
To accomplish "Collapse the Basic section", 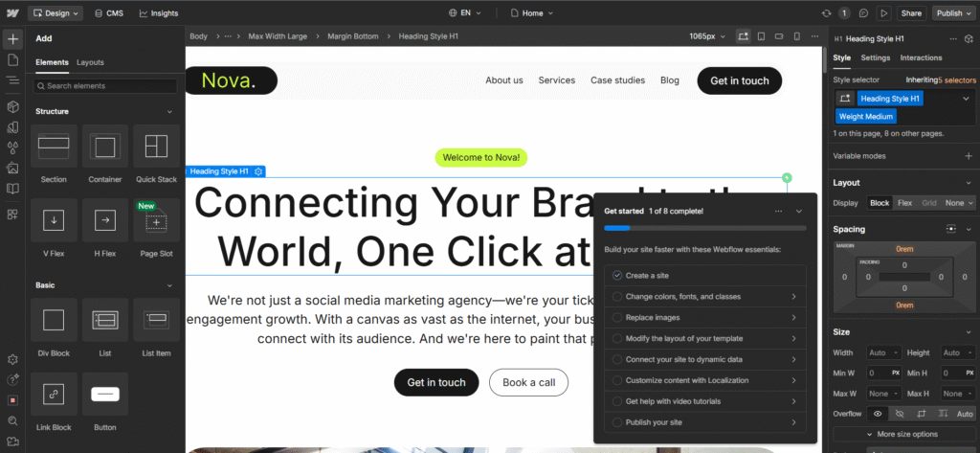I will 169,285.
